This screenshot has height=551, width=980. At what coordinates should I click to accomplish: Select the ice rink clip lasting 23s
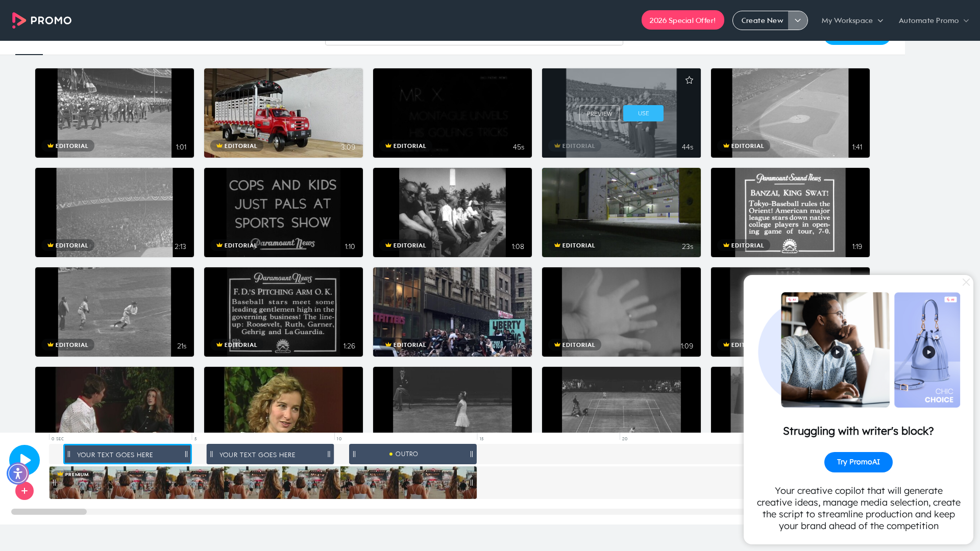(x=621, y=212)
